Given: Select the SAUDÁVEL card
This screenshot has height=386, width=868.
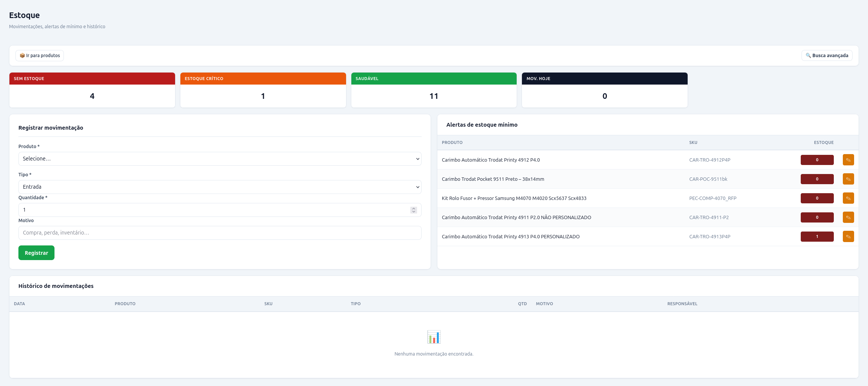Looking at the screenshot, I should click(434, 90).
